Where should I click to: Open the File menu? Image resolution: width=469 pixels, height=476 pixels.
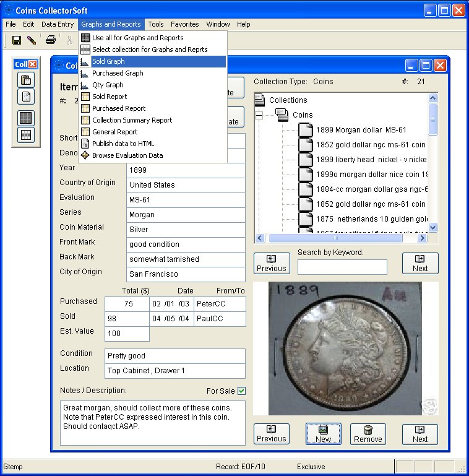point(11,24)
